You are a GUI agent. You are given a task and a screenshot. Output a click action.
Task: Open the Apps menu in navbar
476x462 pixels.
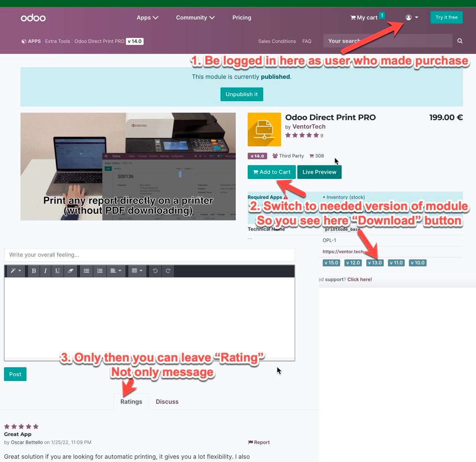click(x=147, y=17)
